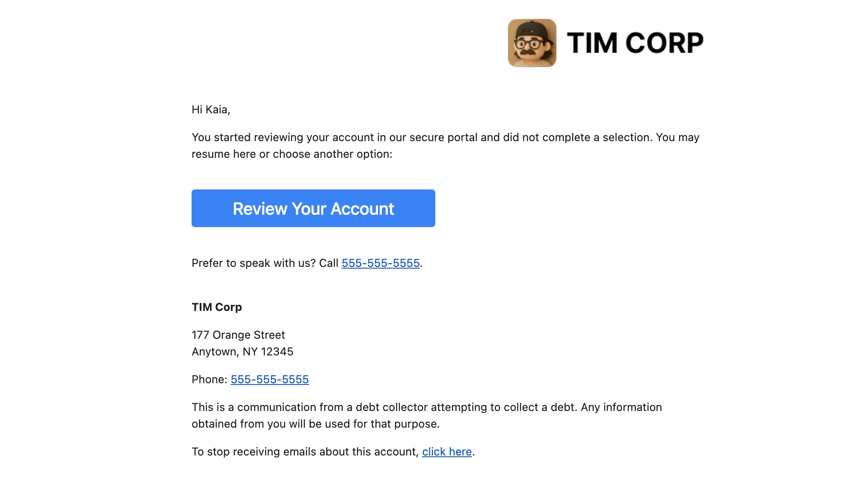Click the "Phone:" label text
The width and height of the screenshot is (868, 479).
(x=209, y=379)
